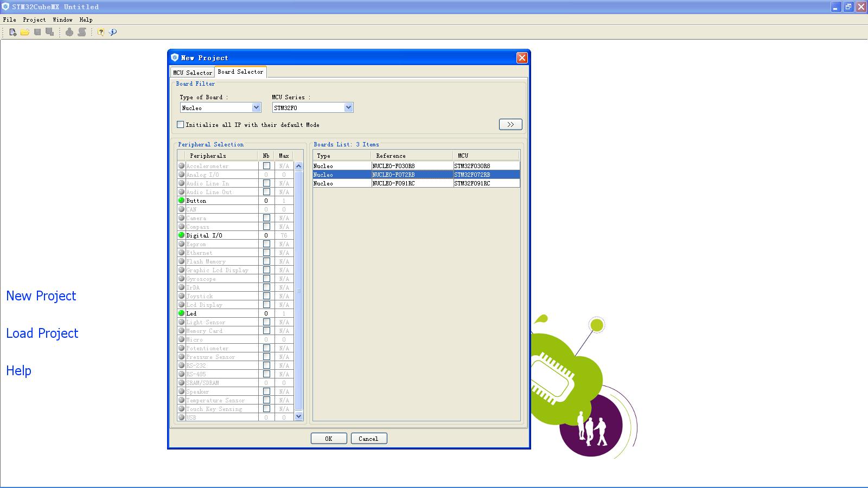Click the green status dot beside Led
Viewport: 868px width, 488px height.
point(181,313)
